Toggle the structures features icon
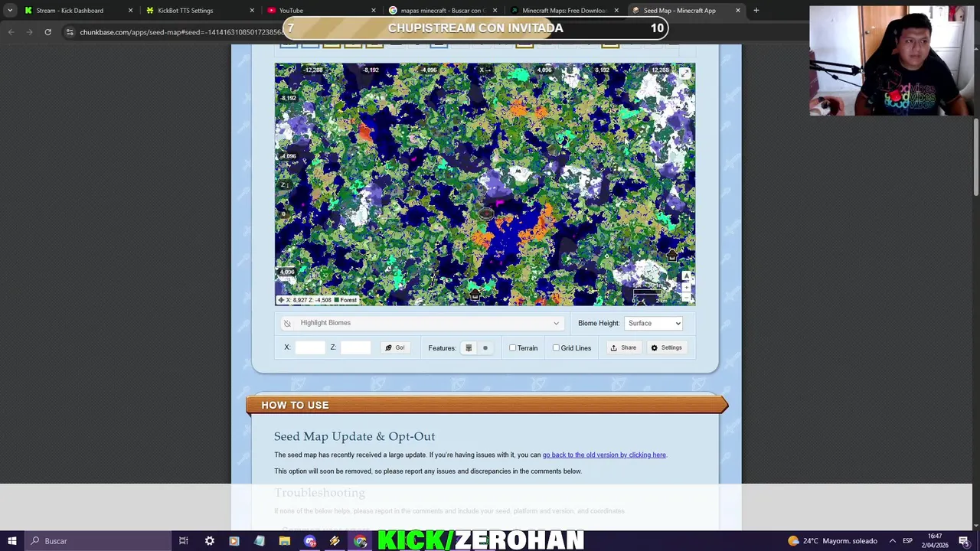Screen dimensions: 980x551 pos(469,348)
